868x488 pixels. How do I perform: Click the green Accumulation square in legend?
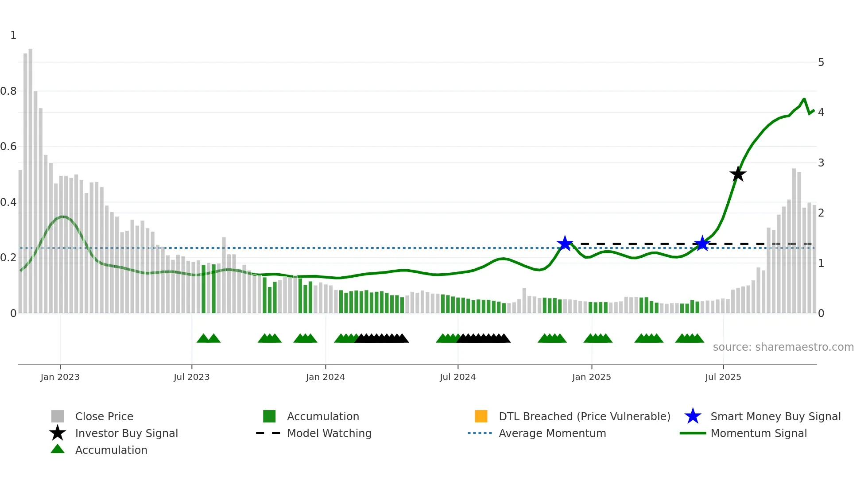click(269, 416)
